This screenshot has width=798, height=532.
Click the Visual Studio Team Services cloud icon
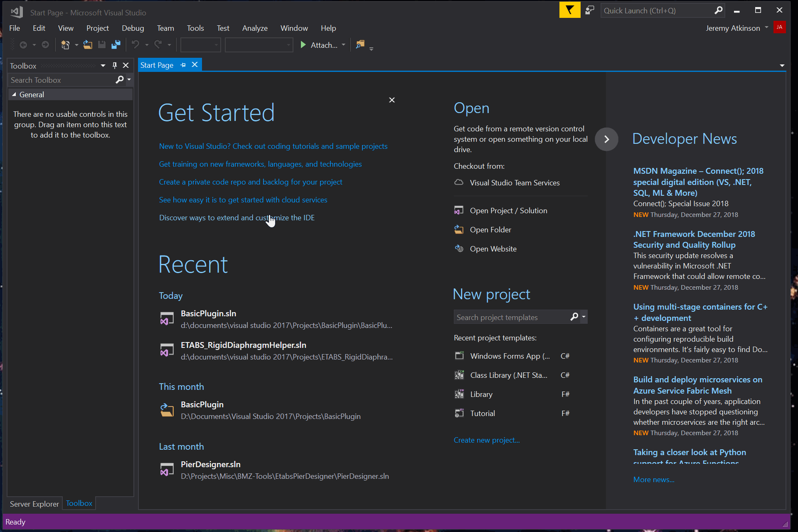point(459,182)
